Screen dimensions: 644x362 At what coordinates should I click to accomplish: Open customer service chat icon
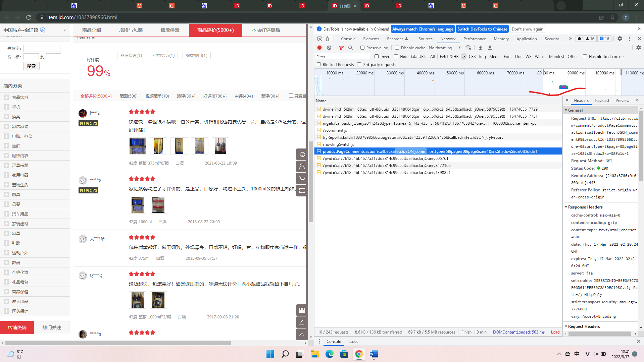pyautogui.click(x=302, y=155)
